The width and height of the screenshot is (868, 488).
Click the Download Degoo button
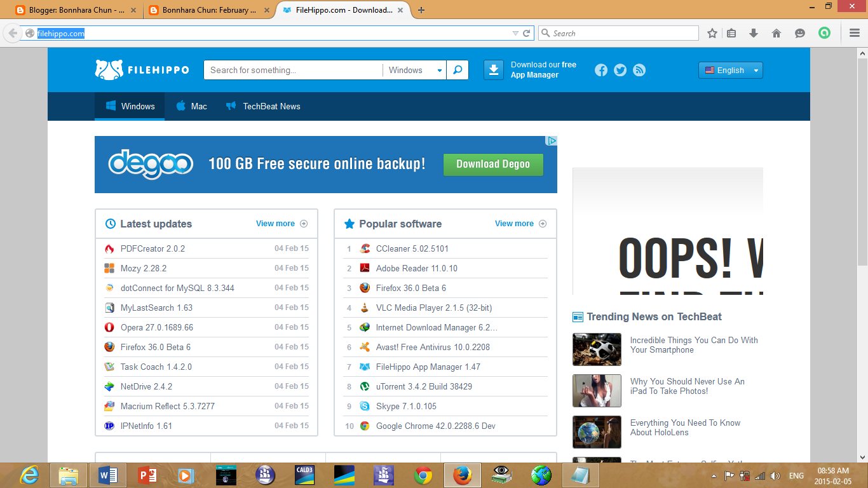click(x=493, y=164)
